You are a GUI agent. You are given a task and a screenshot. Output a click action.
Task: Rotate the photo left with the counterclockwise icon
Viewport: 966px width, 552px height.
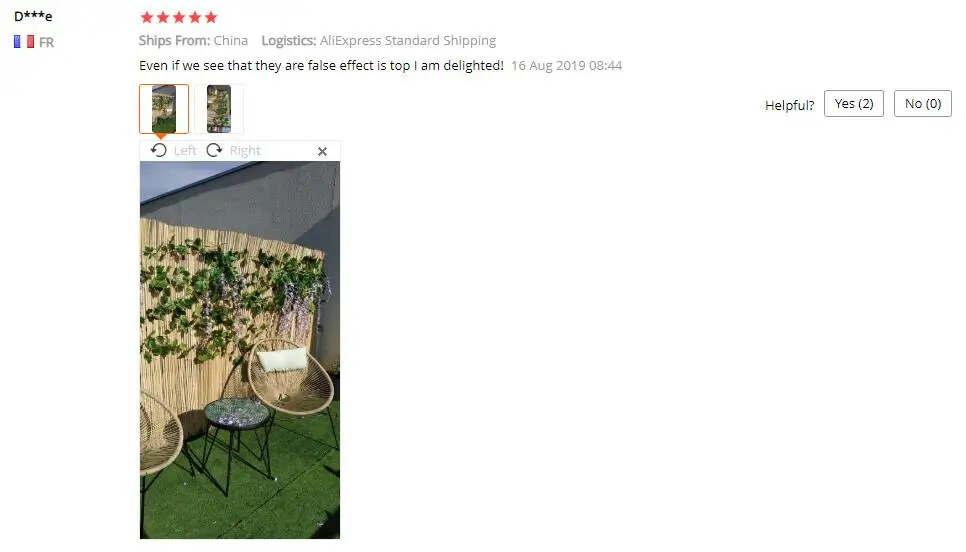(x=159, y=150)
